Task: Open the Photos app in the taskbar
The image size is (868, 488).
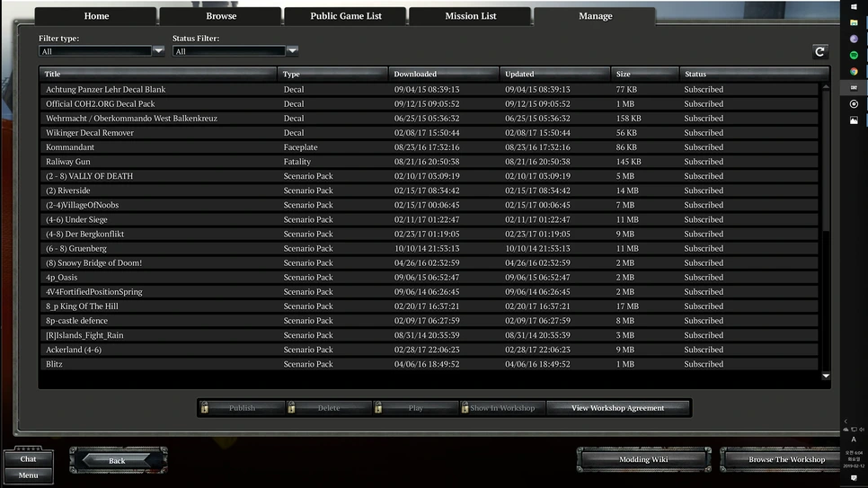Action: click(x=854, y=120)
